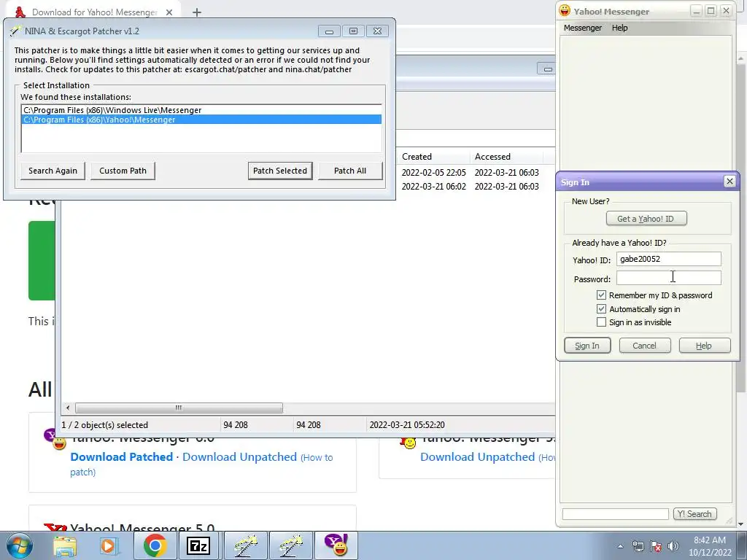This screenshot has height=560, width=747.
Task: Uncheck Automatically sign in
Action: pos(601,309)
